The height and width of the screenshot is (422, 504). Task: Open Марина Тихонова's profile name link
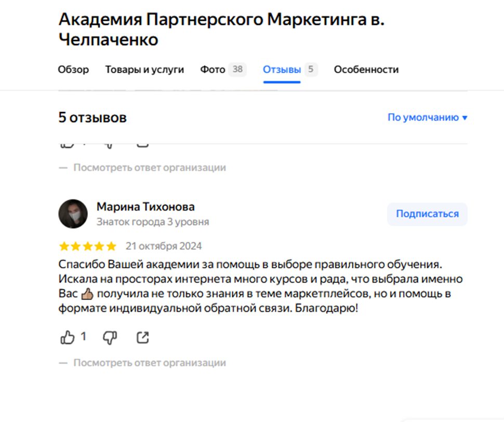145,206
